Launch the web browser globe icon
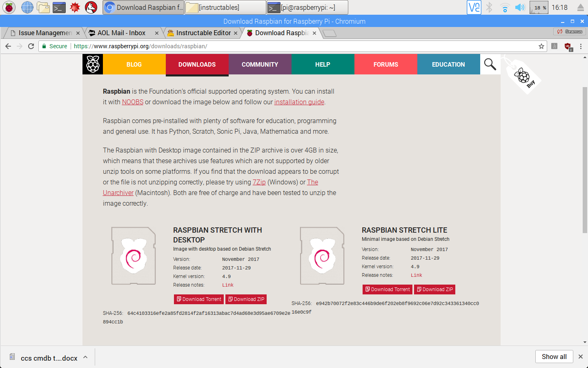Screen dimensions: 588x368 point(27,7)
